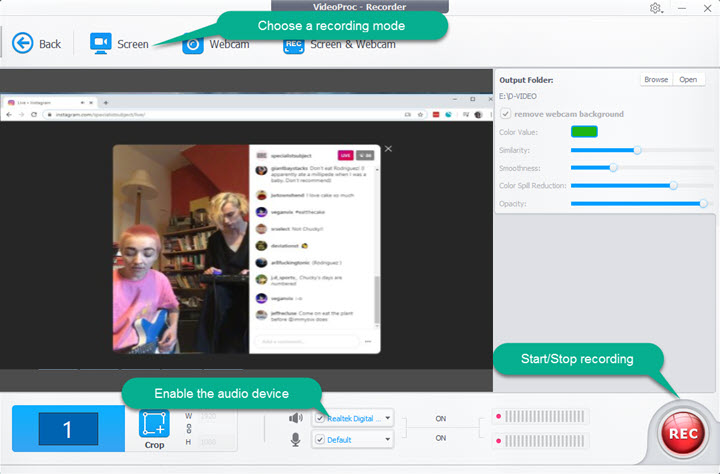The width and height of the screenshot is (720, 474).
Task: Select the Live • Instagram browser tab
Action: pyautogui.click(x=50, y=102)
